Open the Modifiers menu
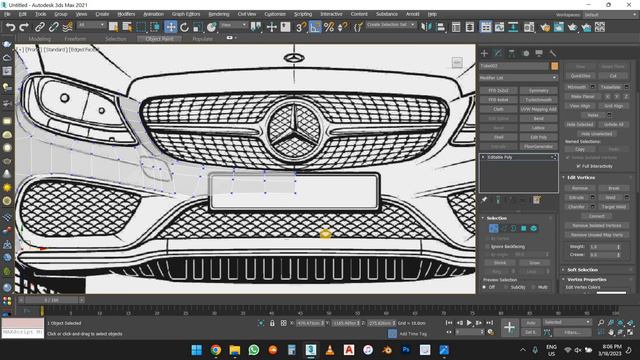This screenshot has height=360, width=640. [126, 14]
